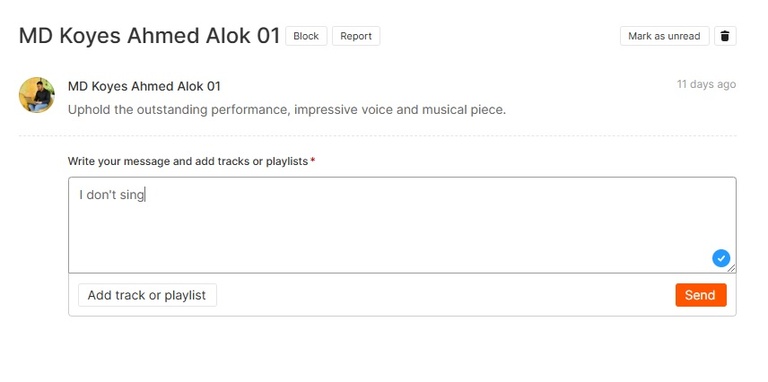Delete the conversation with the trash icon
This screenshot has width=768, height=382.
(725, 36)
